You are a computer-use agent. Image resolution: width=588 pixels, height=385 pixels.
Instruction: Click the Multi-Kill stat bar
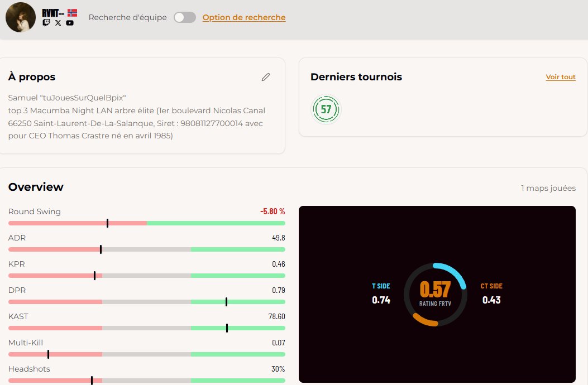click(x=147, y=354)
